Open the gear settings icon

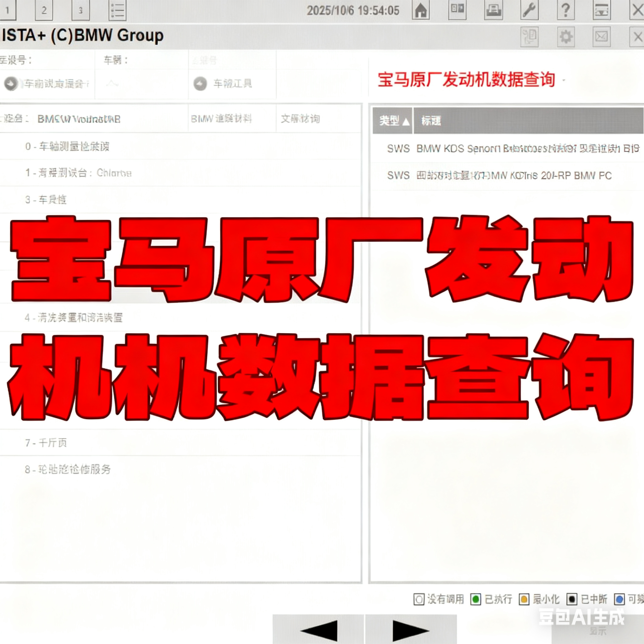tap(566, 37)
